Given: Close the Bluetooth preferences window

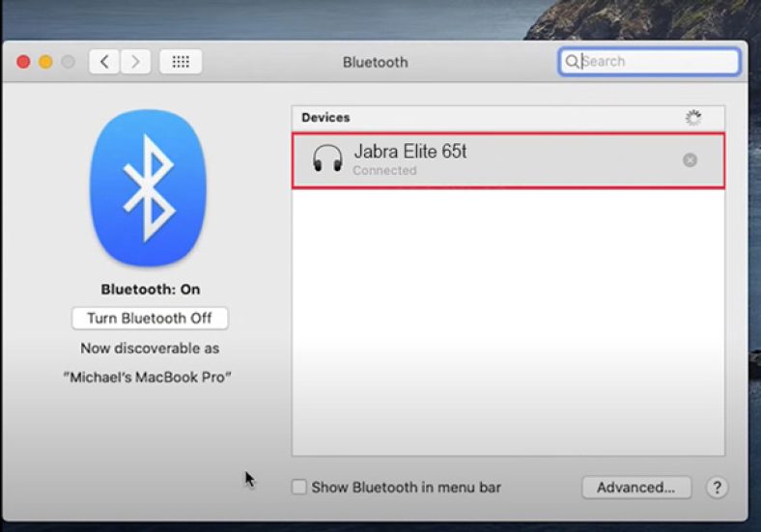Looking at the screenshot, I should click(x=23, y=62).
